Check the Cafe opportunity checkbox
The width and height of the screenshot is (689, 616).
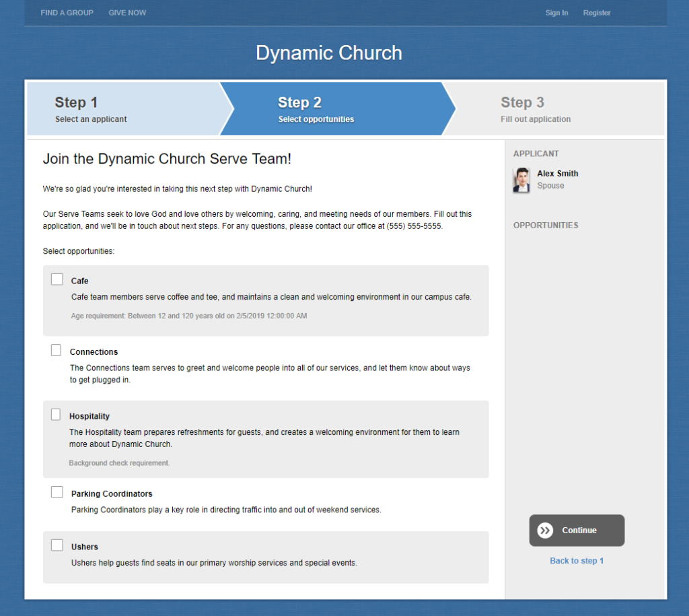pos(57,279)
